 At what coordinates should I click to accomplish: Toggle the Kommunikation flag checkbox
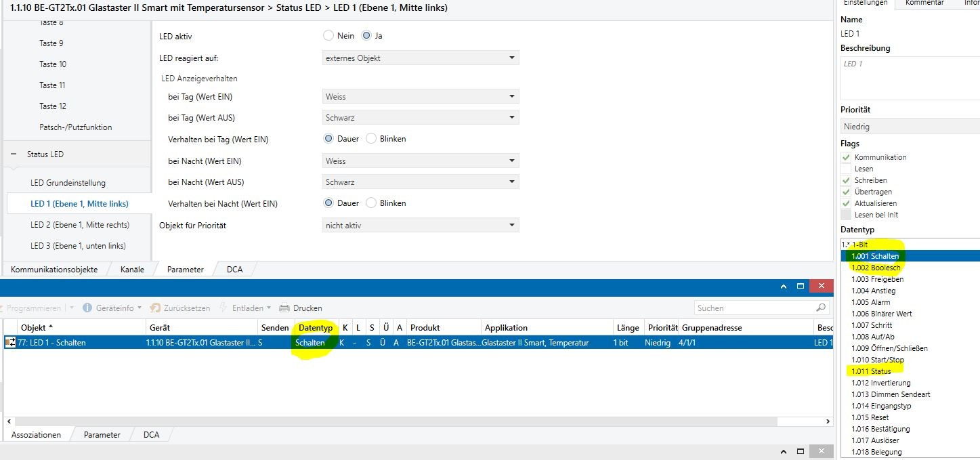[846, 156]
